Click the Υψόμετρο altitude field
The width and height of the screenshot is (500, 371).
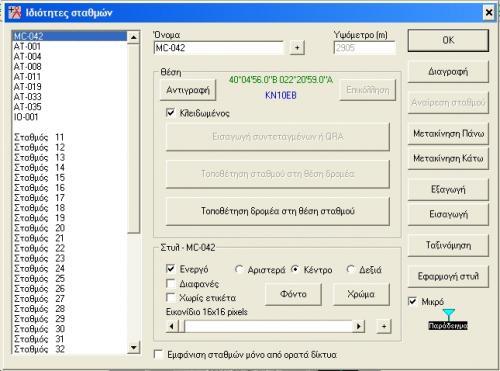click(364, 48)
